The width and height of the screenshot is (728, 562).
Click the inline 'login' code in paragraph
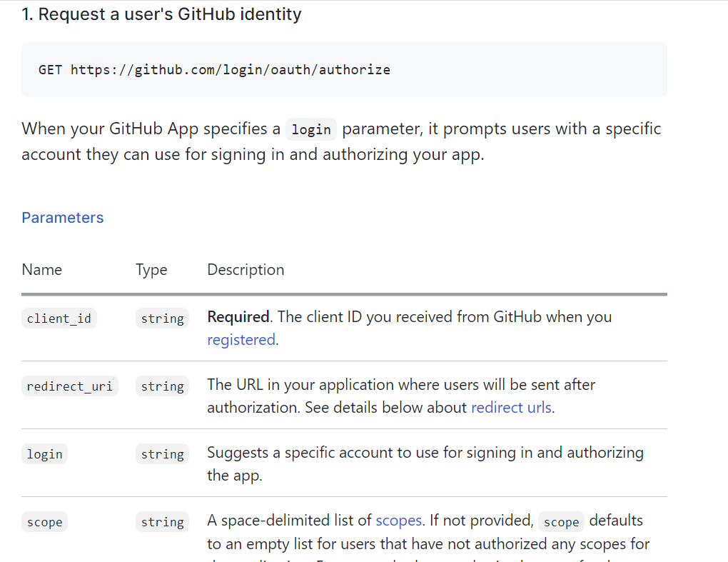[x=311, y=129]
